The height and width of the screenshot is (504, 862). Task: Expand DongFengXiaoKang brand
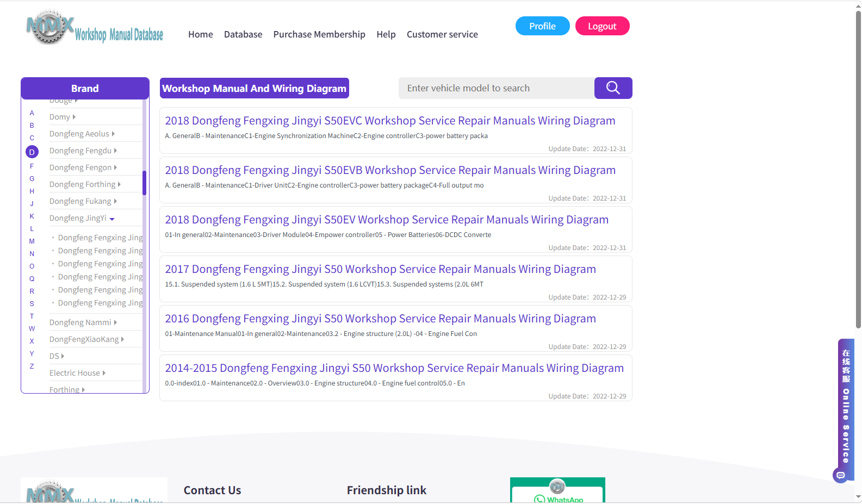(x=87, y=339)
